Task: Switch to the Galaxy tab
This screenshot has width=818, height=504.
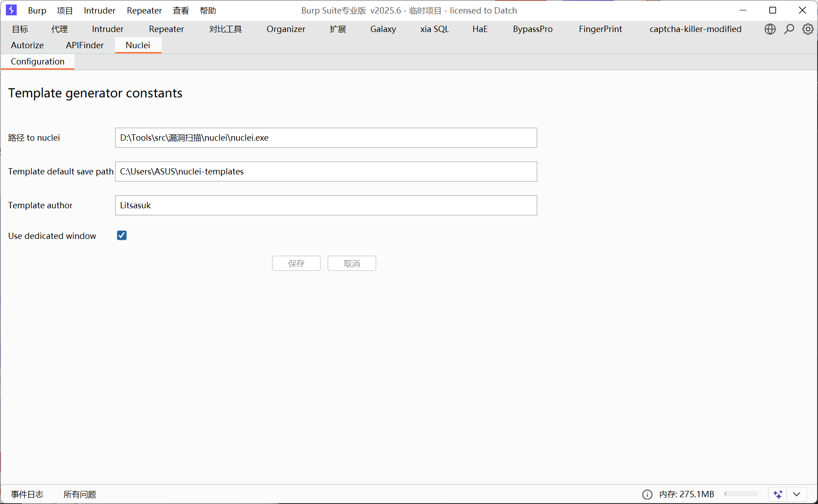Action: click(383, 29)
